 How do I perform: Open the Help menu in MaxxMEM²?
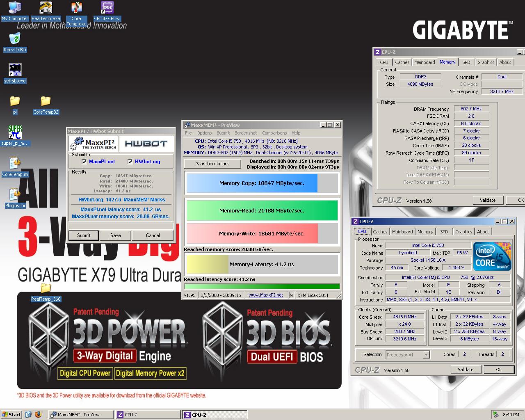[x=296, y=133]
